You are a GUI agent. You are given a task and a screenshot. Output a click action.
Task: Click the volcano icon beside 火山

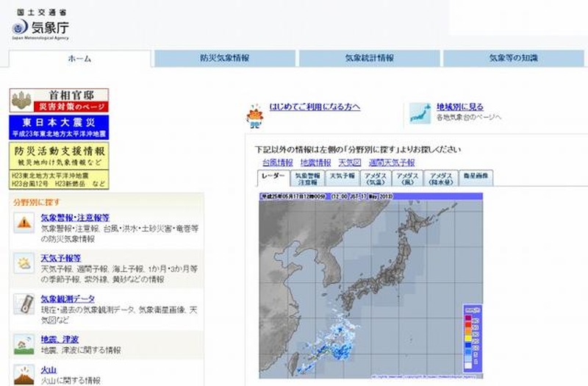tap(24, 375)
